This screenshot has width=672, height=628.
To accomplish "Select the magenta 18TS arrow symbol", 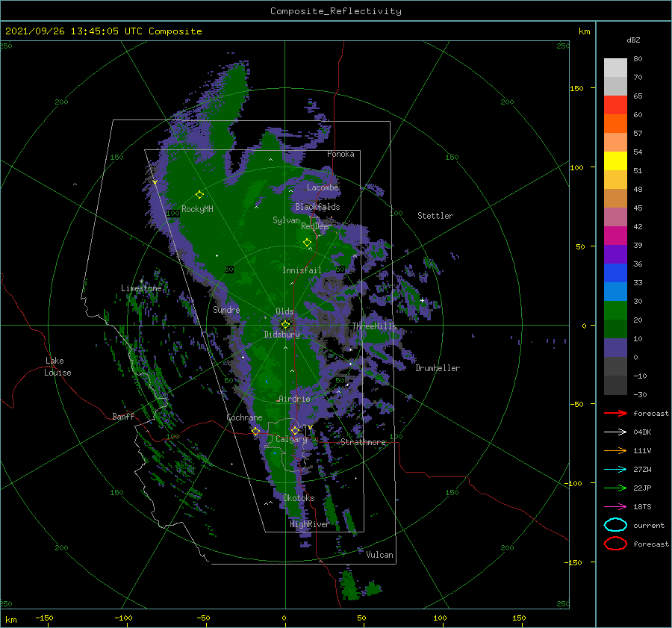I will click(x=615, y=507).
